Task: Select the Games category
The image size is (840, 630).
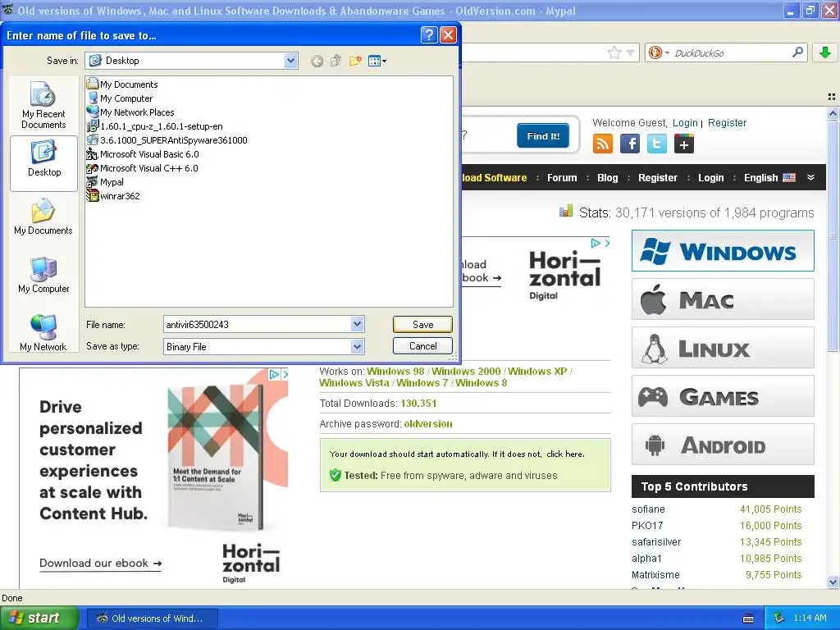Action: (x=723, y=396)
